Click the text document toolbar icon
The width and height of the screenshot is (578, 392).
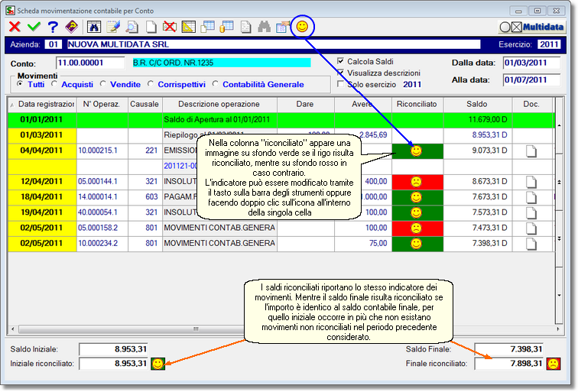tap(245, 27)
